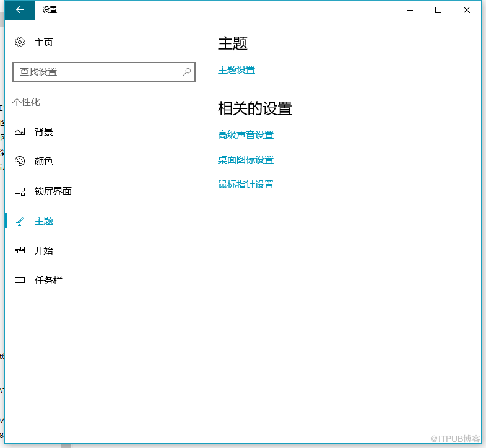Click the 背景 picture icon
This screenshot has height=448, width=486.
pyautogui.click(x=20, y=132)
